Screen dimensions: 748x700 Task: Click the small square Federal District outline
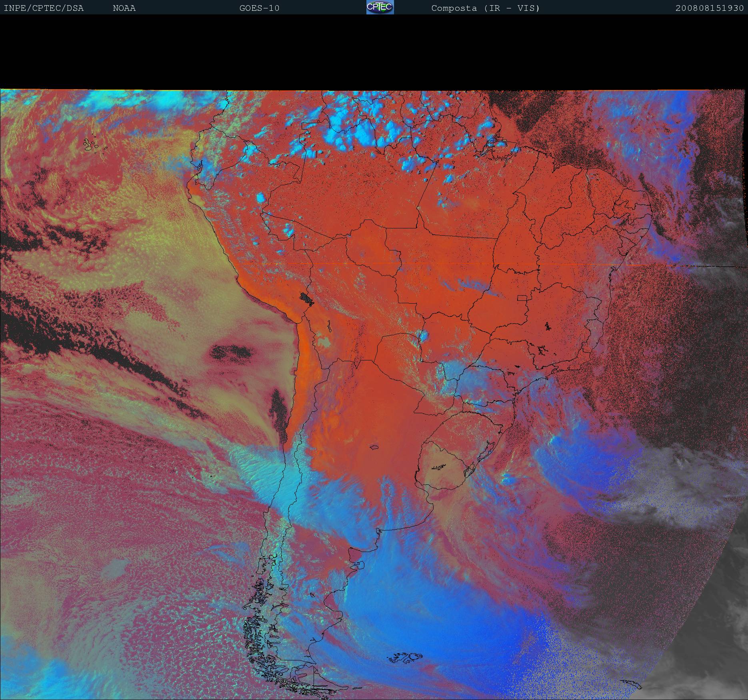click(522, 297)
